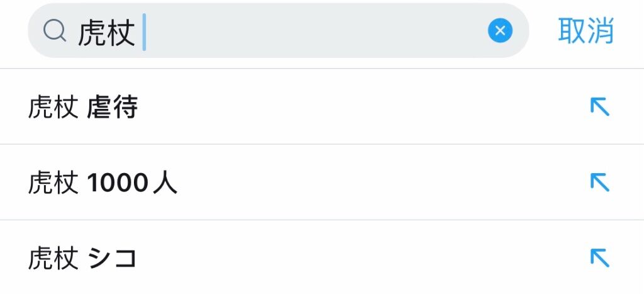Select the 虎杖 虐待 search suggestion
This screenshot has height=294, width=644.
(322, 106)
